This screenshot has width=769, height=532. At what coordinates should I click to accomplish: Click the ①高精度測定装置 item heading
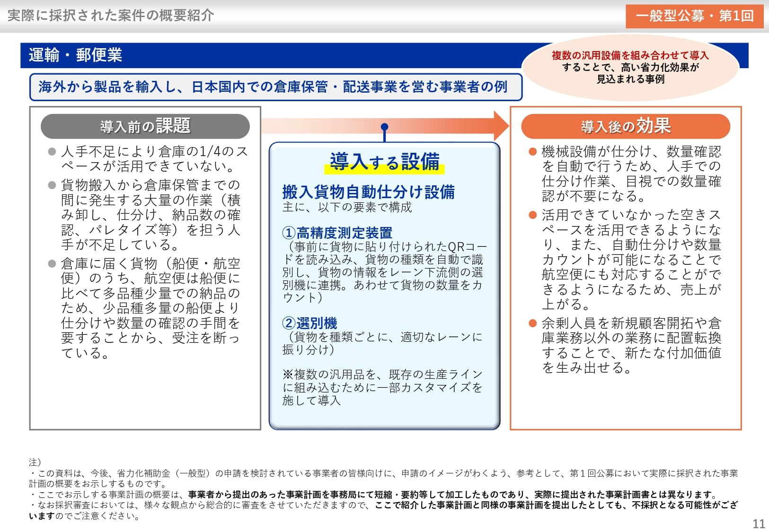pos(337,233)
